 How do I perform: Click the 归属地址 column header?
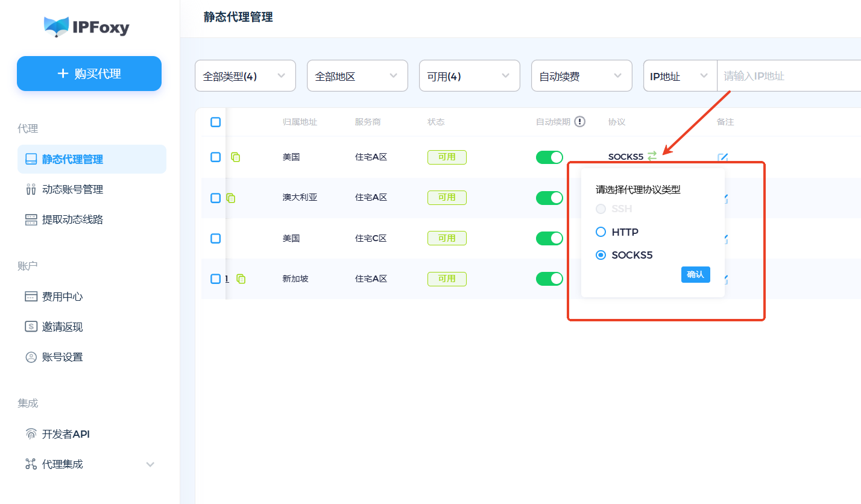pos(300,122)
